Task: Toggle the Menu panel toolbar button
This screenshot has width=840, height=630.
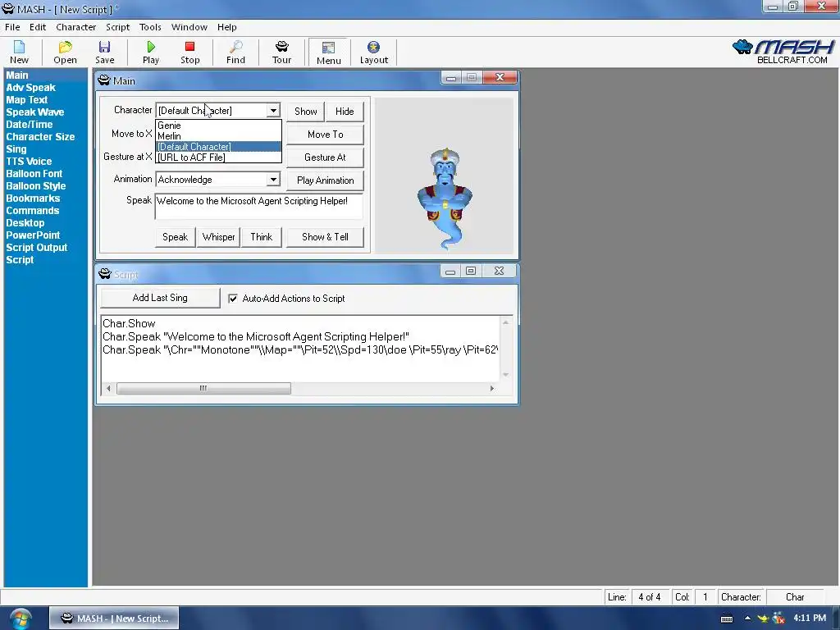Action: pos(328,52)
